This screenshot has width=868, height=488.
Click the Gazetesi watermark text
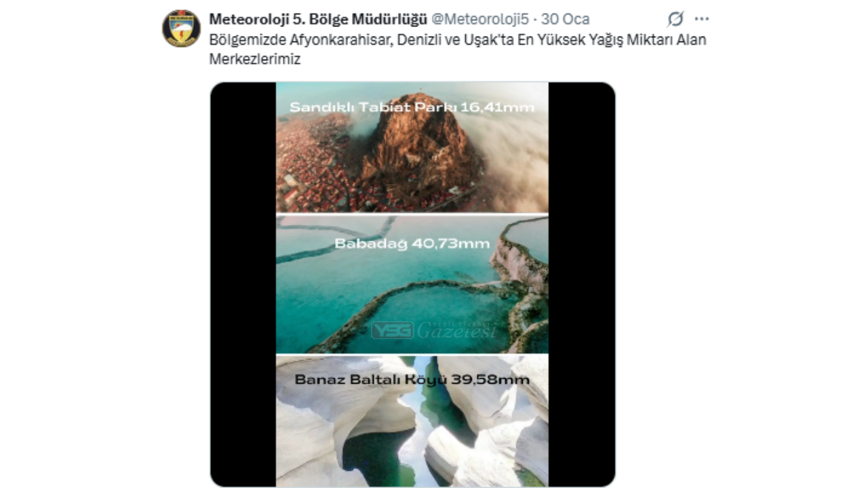[x=456, y=330]
